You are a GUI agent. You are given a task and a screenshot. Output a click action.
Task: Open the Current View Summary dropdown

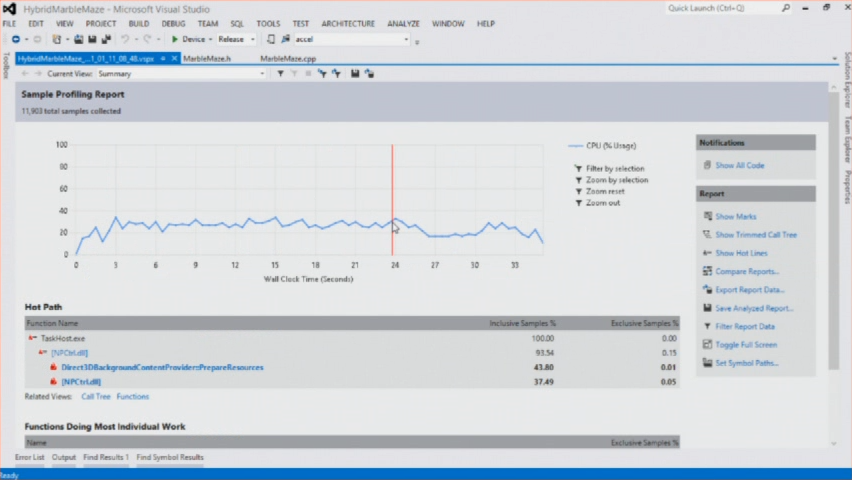click(262, 73)
